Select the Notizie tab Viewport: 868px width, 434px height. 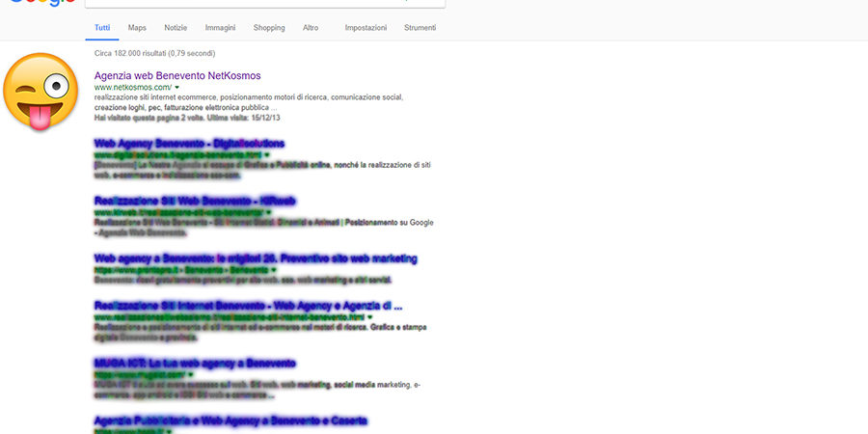pos(176,28)
